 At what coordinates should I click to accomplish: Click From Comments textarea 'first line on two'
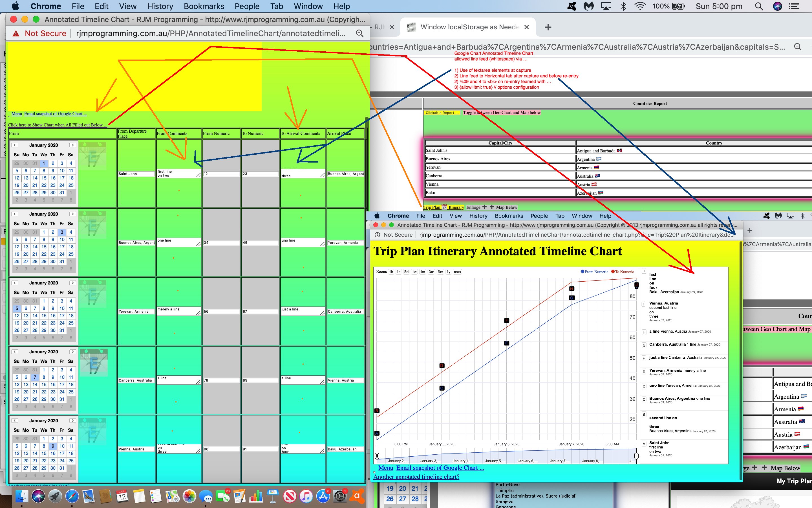[178, 173]
